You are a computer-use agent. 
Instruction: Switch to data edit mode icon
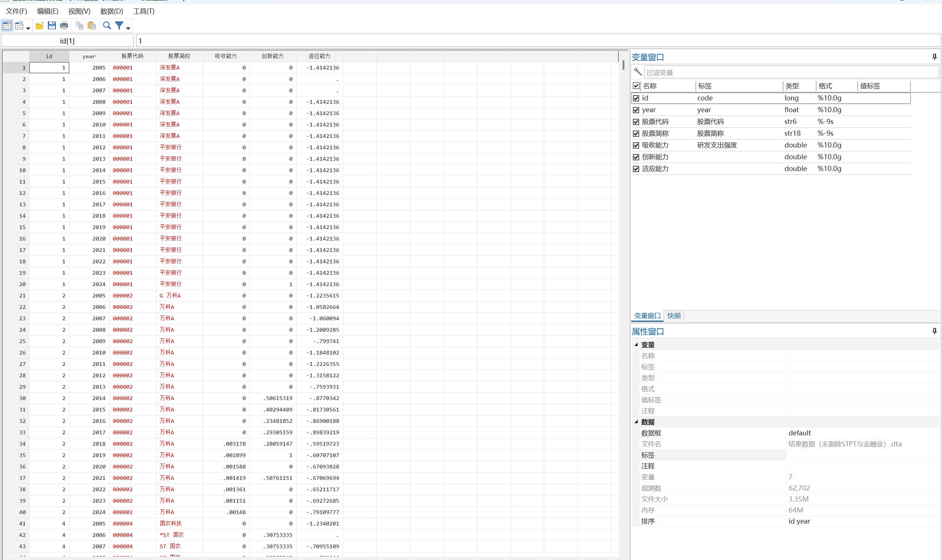[7, 26]
